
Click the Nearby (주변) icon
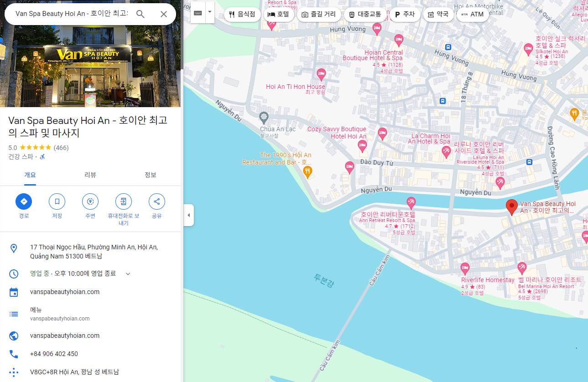point(90,201)
